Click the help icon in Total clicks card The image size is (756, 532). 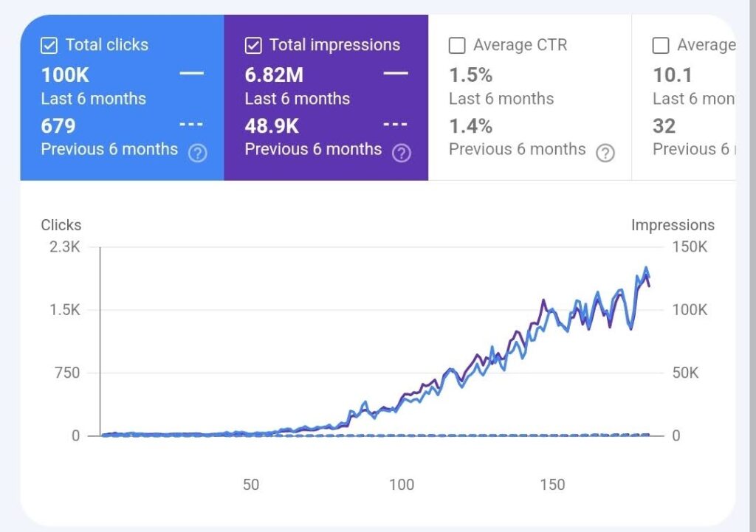(x=197, y=153)
